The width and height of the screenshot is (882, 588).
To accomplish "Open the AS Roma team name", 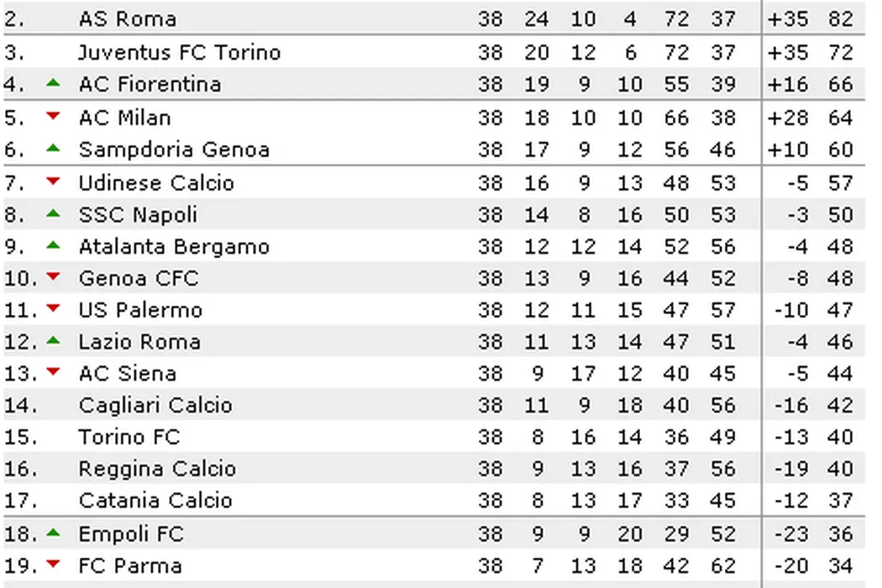I will point(128,19).
